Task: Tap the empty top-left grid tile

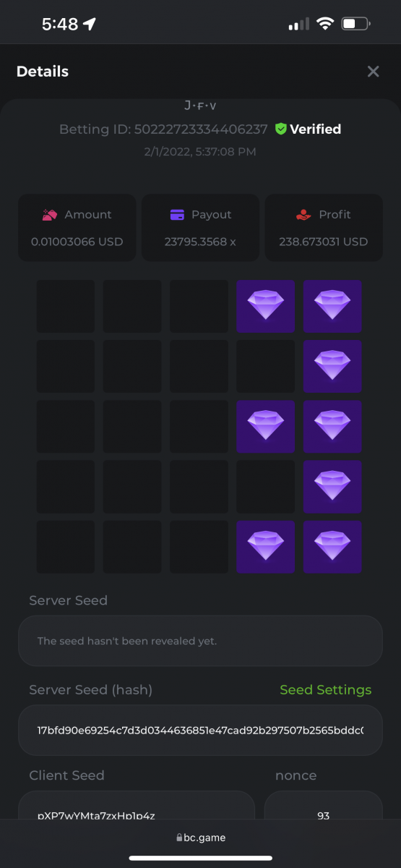Action: [66, 306]
